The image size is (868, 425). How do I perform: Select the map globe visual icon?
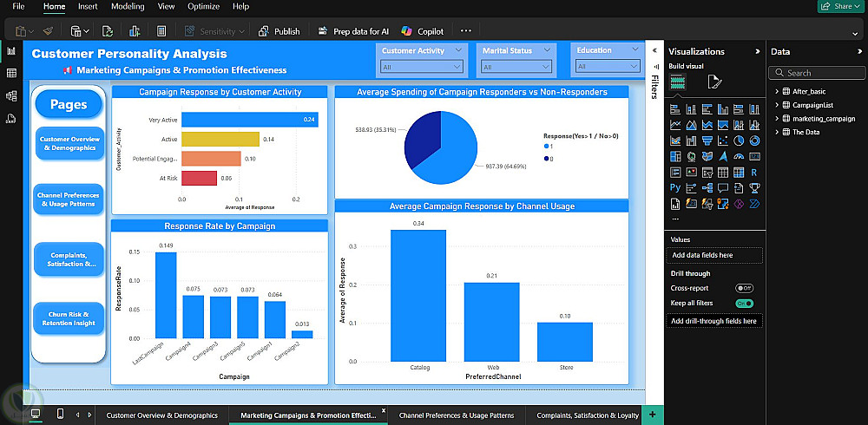691,157
